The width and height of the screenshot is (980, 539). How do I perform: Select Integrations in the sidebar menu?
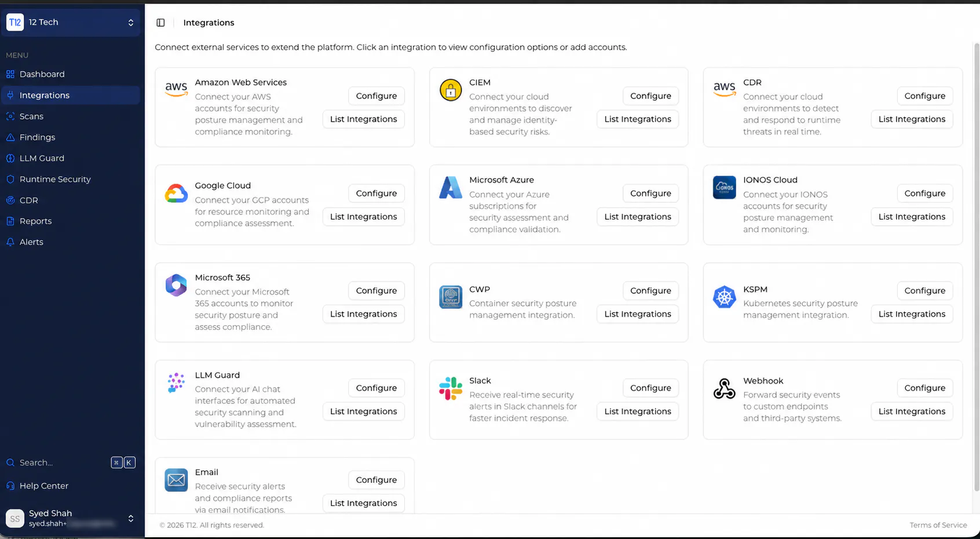pos(71,95)
